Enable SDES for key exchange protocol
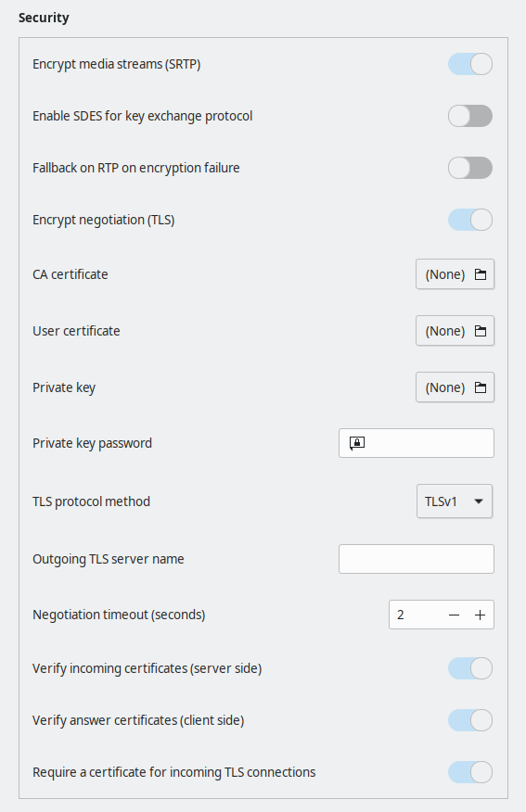526x812 pixels. tap(470, 116)
